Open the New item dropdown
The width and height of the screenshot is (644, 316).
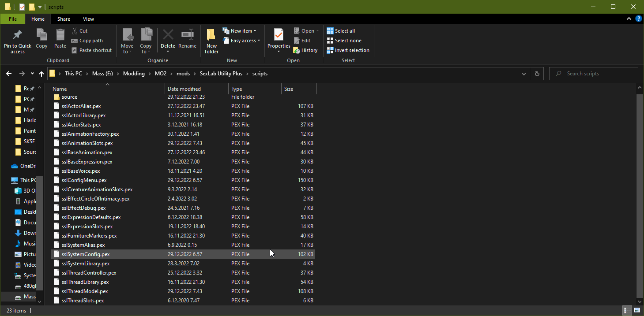pos(240,31)
